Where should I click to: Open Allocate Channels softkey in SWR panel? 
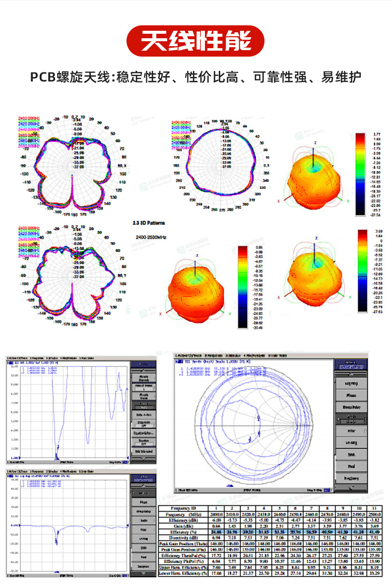coord(144,378)
